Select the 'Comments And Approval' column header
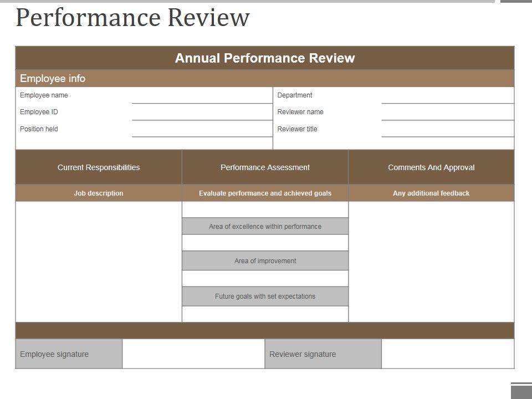 tap(431, 167)
